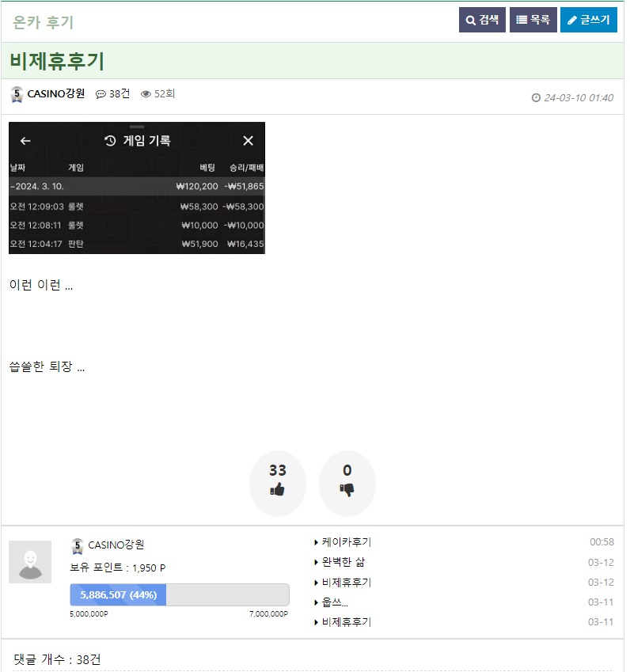This screenshot has height=672, width=630.
Task: Click the arrow bullet before 케이카후기
Action: click(x=316, y=542)
